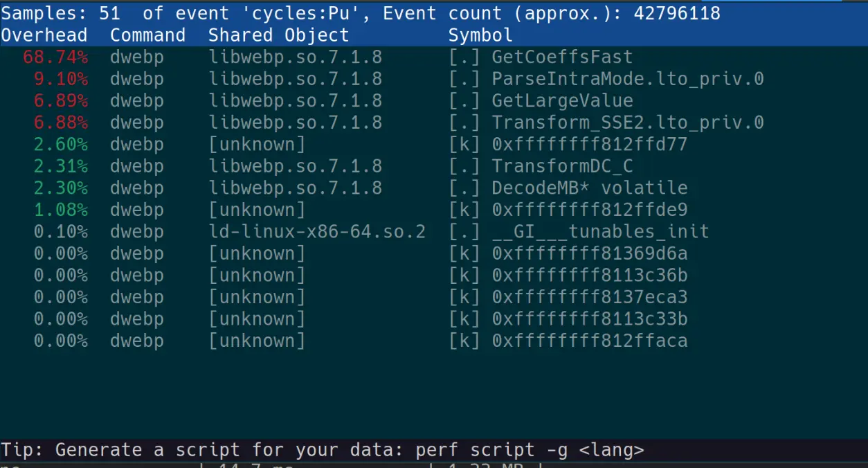Click the Shared Object column header
Screen dimensions: 868x468
[x=278, y=35]
